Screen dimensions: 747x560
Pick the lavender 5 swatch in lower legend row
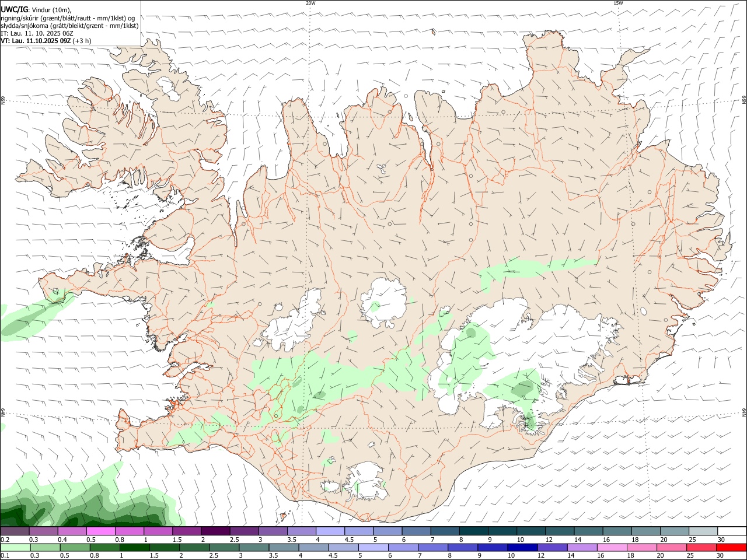click(x=373, y=548)
